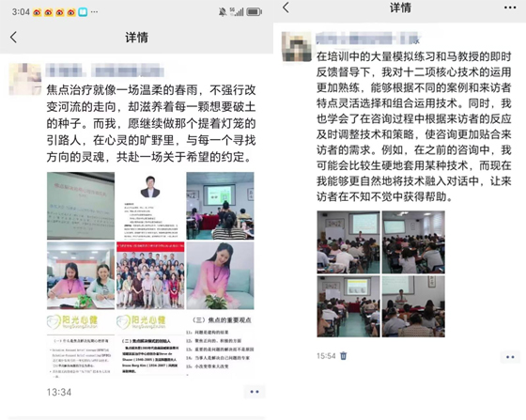Tap the trash icon beside 15:54
This screenshot has width=526, height=420.
pos(343,355)
